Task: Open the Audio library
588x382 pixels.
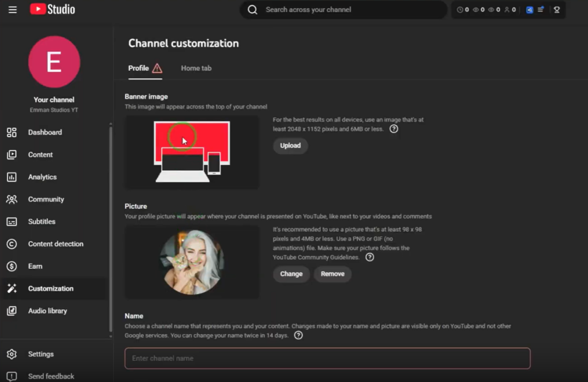Action: (47, 311)
